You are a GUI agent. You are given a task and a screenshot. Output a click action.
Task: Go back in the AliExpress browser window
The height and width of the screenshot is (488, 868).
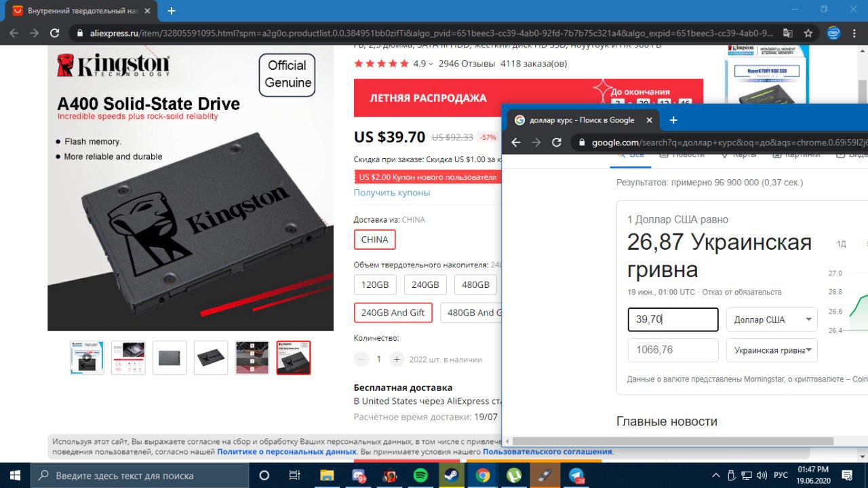14,33
